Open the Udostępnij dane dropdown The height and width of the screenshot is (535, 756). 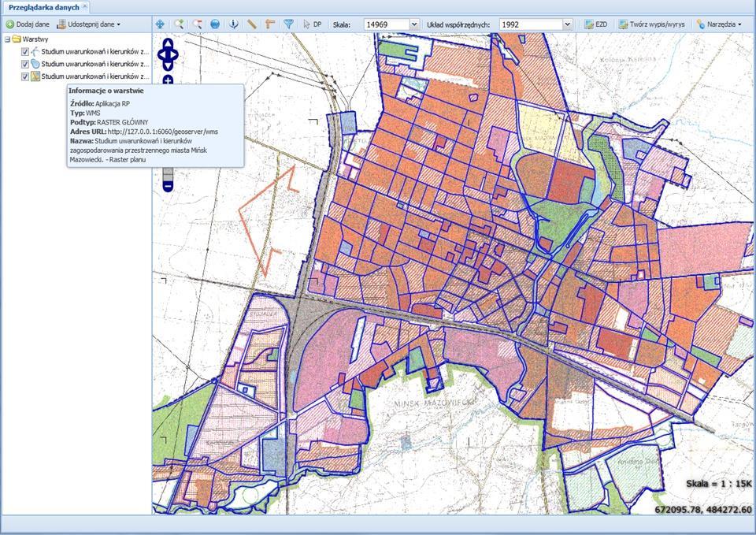tap(88, 24)
